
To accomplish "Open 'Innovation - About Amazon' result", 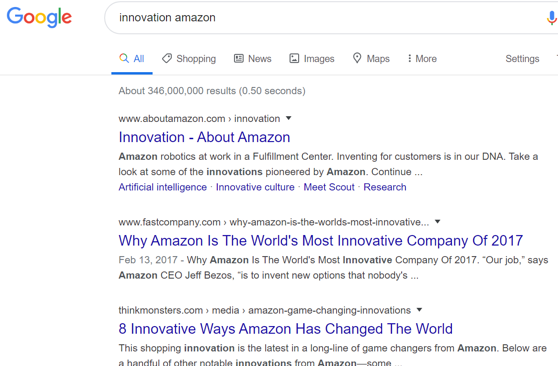I will (x=204, y=137).
